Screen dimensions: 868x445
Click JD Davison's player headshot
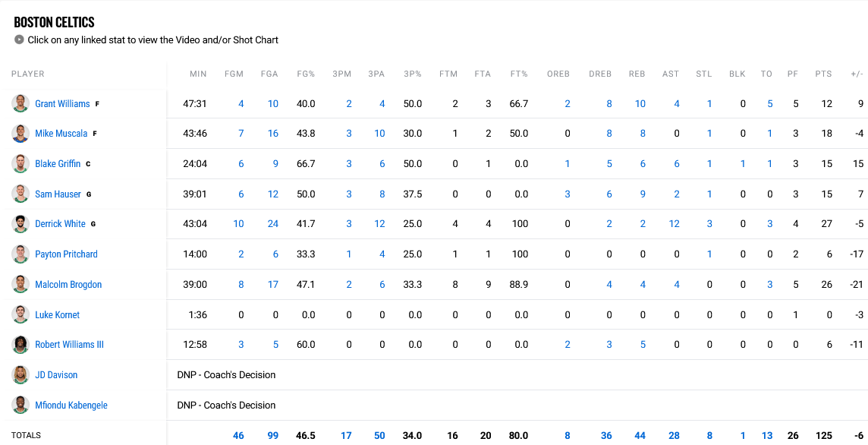20,374
